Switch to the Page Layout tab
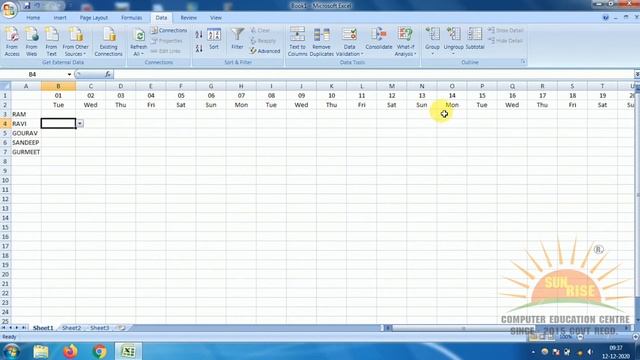640x360 pixels. click(94, 18)
